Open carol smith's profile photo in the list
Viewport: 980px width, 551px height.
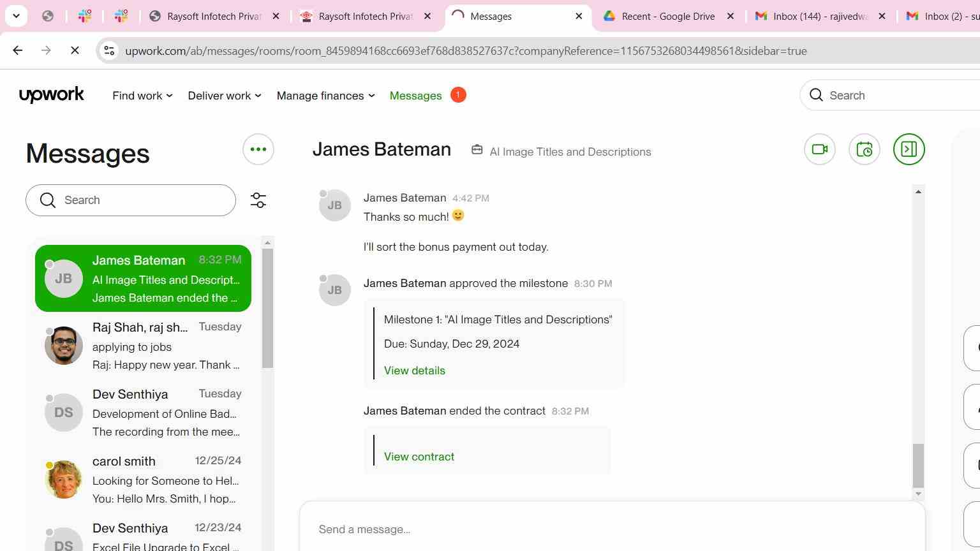pyautogui.click(x=64, y=480)
